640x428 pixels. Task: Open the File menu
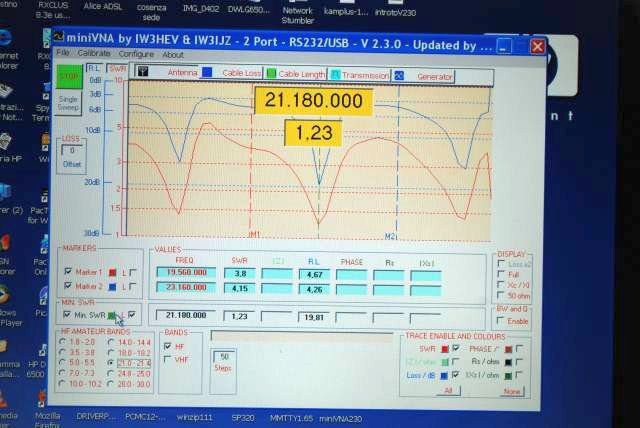coord(63,53)
